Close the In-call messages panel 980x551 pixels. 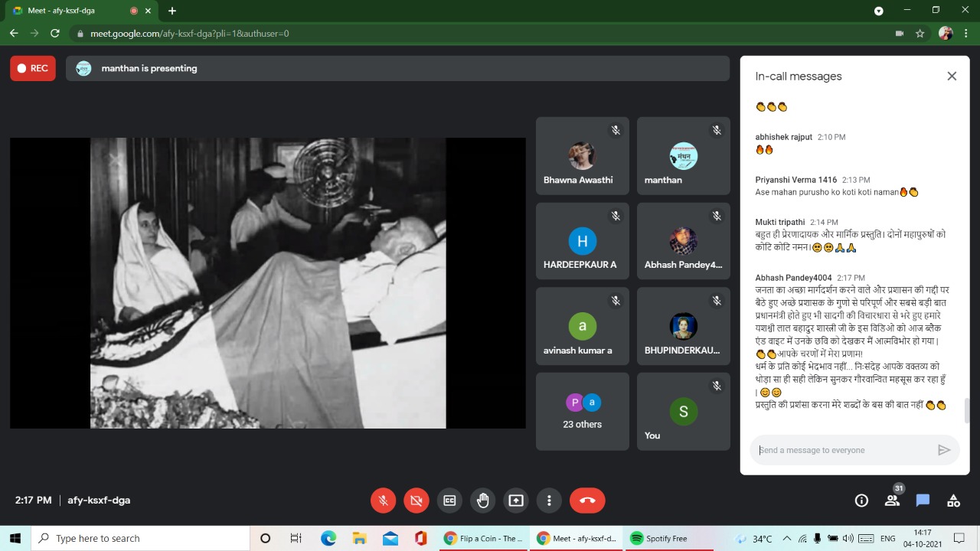[952, 76]
